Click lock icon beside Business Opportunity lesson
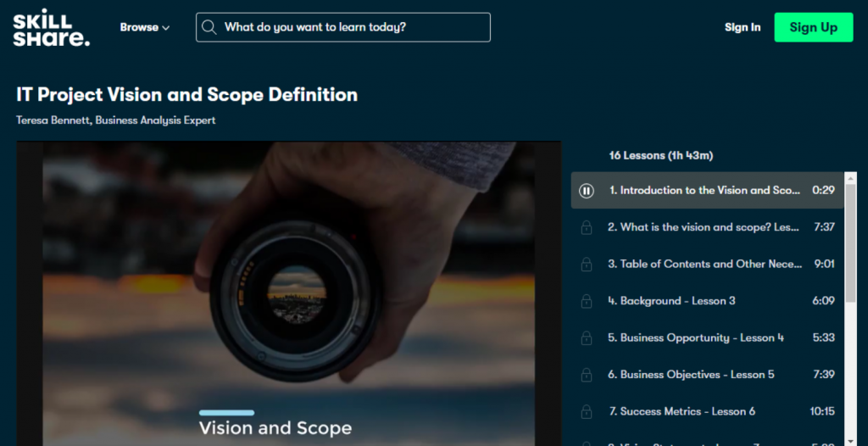Image resolution: width=868 pixels, height=446 pixels. click(x=586, y=338)
